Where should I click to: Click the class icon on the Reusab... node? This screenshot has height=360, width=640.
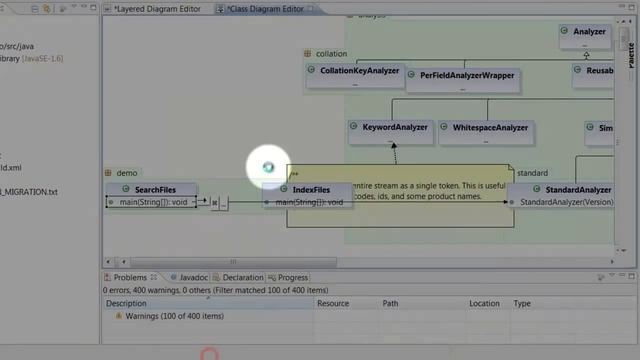(x=578, y=70)
